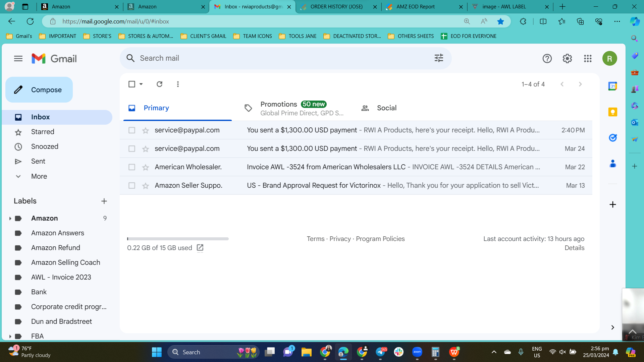Select the 2:40 PM PayPal payment email checkbox
Image resolution: width=644 pixels, height=362 pixels.
[132, 130]
